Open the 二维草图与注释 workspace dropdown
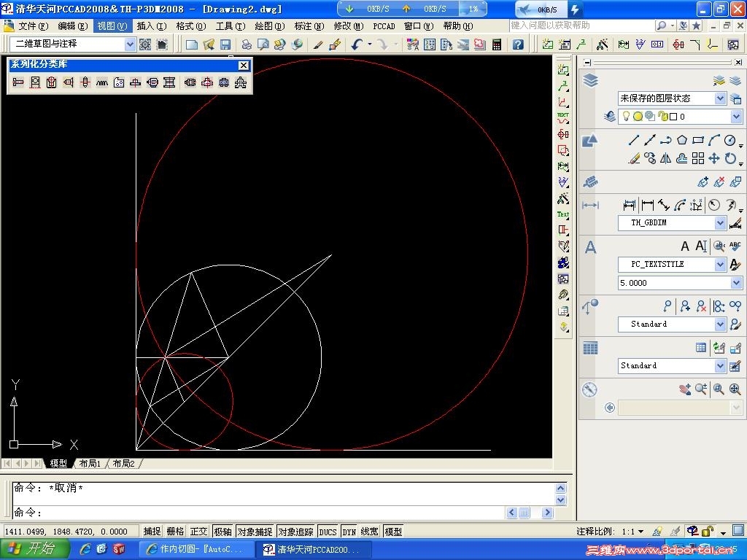The width and height of the screenshot is (747, 560). pyautogui.click(x=130, y=44)
